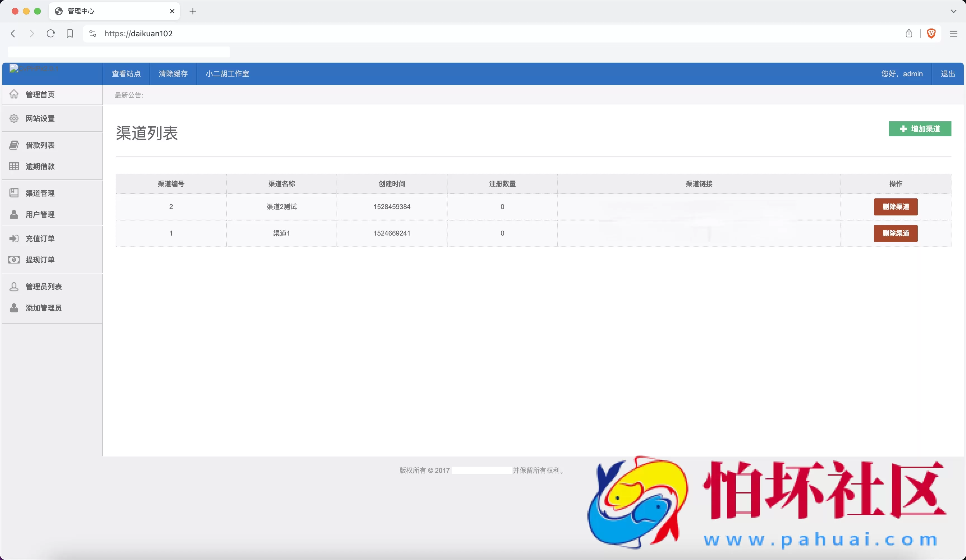Screen dimensions: 966x560
Task: Click the money icon beside 提现订单
Action: click(x=14, y=260)
